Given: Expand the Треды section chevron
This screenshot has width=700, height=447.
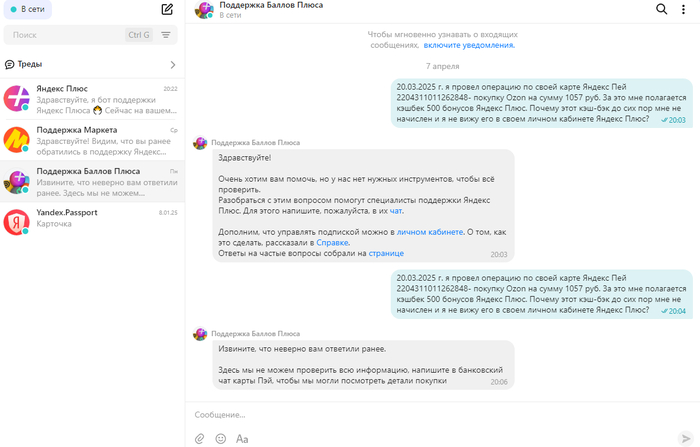Looking at the screenshot, I should tap(173, 64).
